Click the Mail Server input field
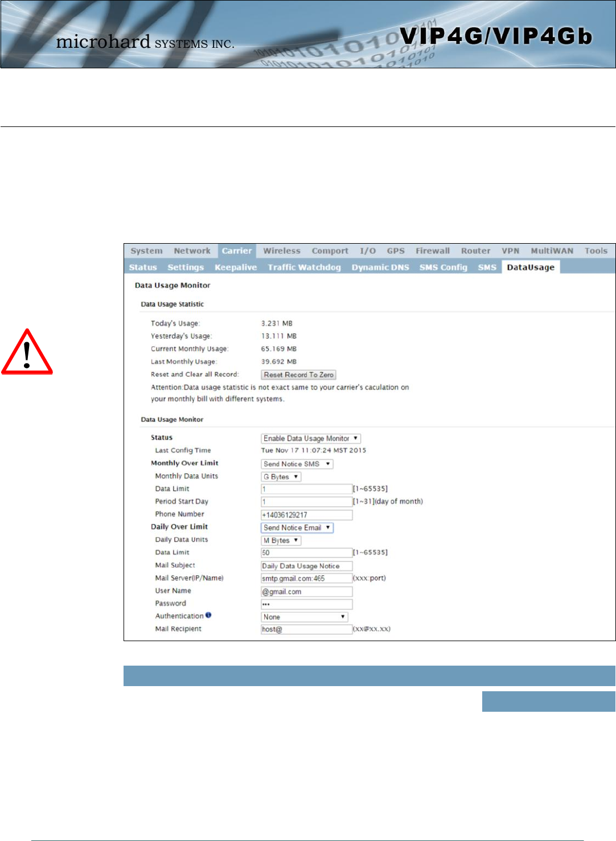The width and height of the screenshot is (616, 841). (x=306, y=579)
